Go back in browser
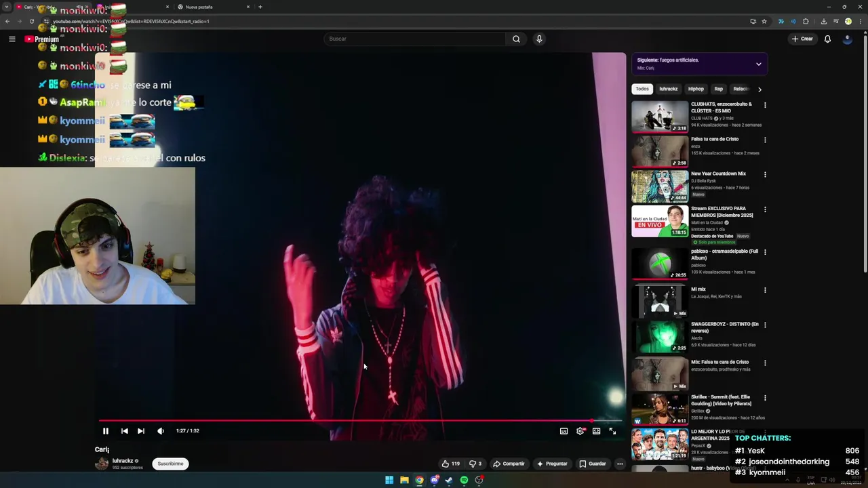This screenshot has width=868, height=488. coord(7,21)
